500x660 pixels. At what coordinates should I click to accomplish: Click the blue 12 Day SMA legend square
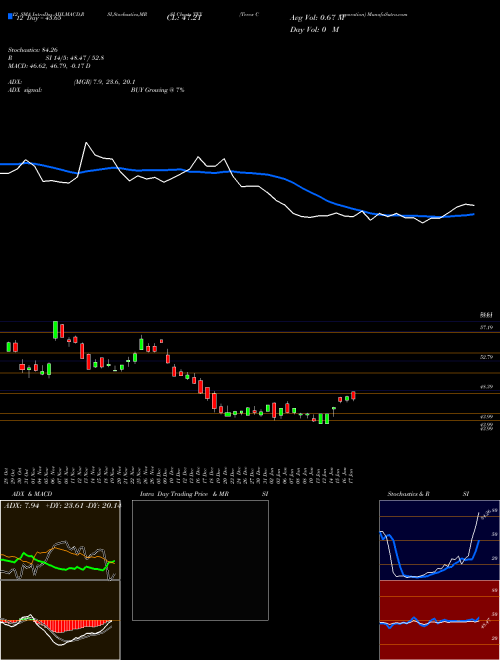click(10, 16)
